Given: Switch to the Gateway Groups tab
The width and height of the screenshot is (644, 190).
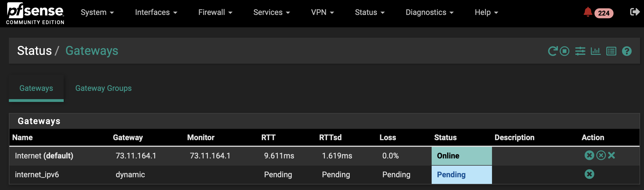Looking at the screenshot, I should 104,88.
